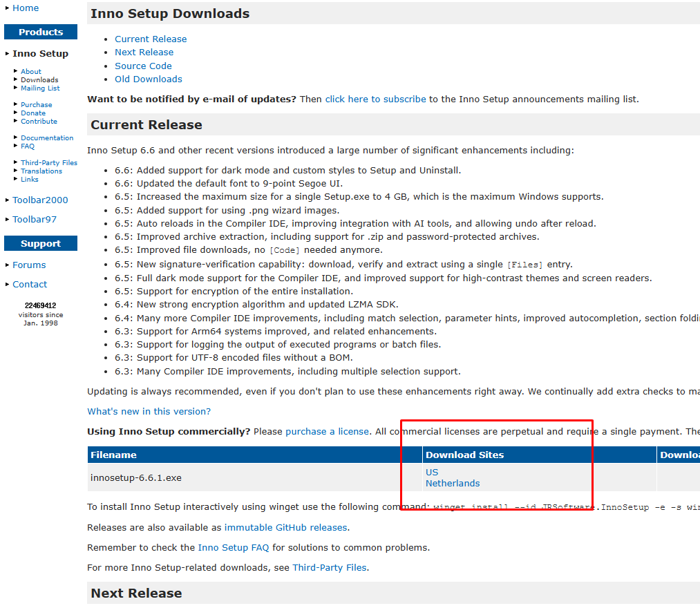Go to the Toolbar2000 product page

(x=40, y=200)
